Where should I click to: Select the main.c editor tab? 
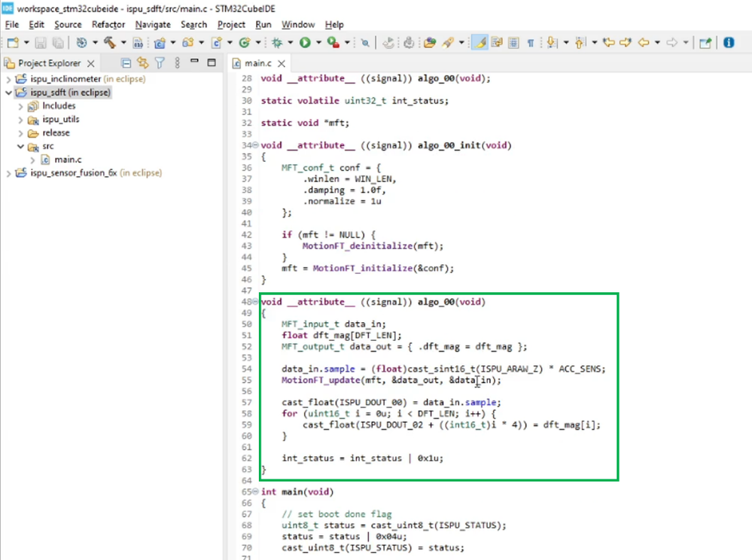point(258,63)
